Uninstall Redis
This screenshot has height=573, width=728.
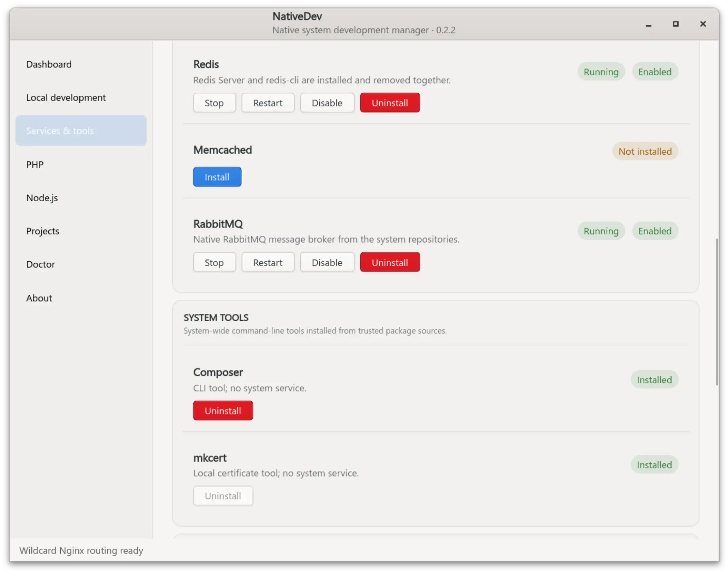[x=390, y=103]
